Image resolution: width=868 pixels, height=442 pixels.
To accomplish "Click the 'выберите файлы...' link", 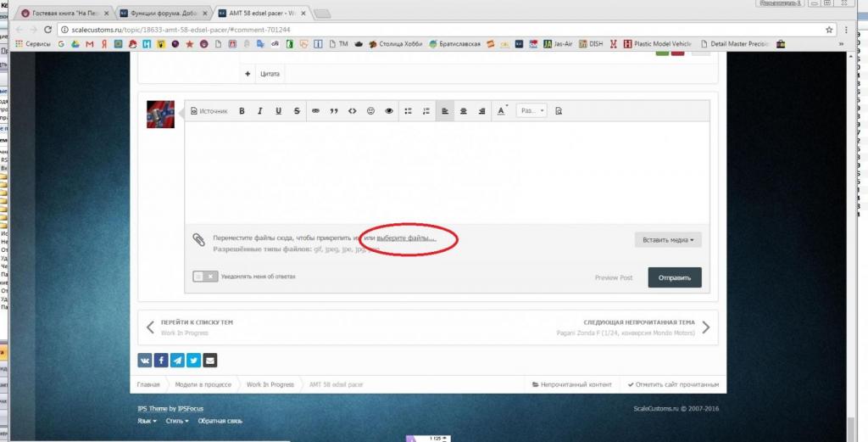I will pyautogui.click(x=406, y=238).
